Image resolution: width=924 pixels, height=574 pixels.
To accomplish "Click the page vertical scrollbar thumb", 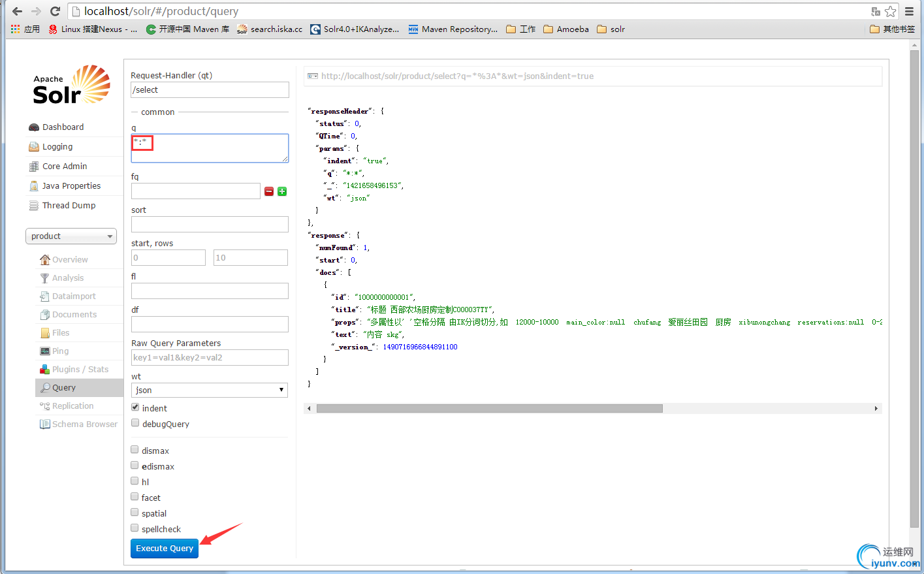I will click(914, 287).
